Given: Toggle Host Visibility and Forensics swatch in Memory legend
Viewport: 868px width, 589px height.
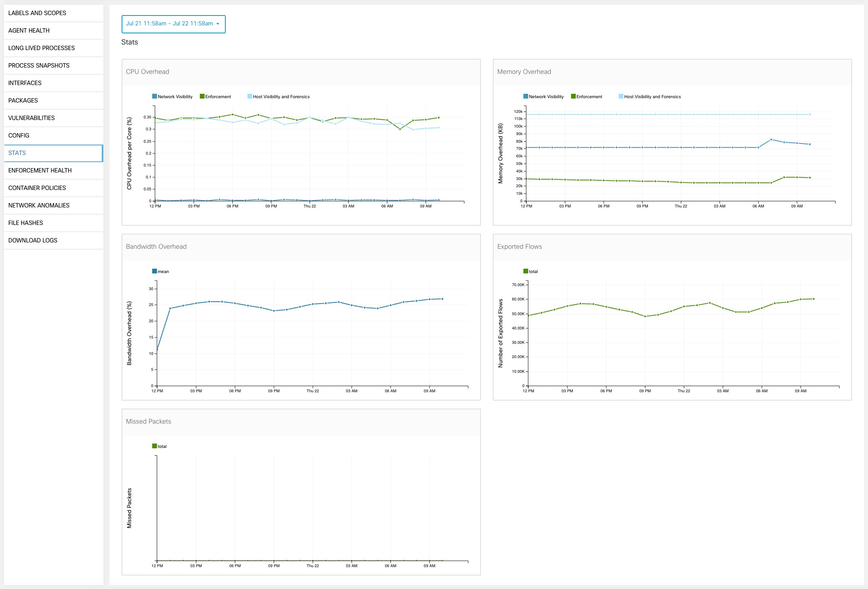Looking at the screenshot, I should tap(621, 96).
